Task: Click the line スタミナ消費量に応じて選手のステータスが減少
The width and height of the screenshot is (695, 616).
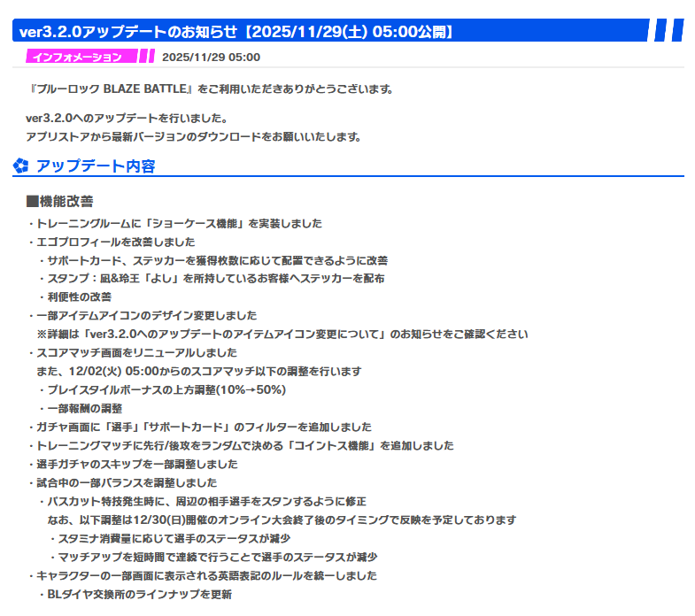Action: tap(170, 538)
